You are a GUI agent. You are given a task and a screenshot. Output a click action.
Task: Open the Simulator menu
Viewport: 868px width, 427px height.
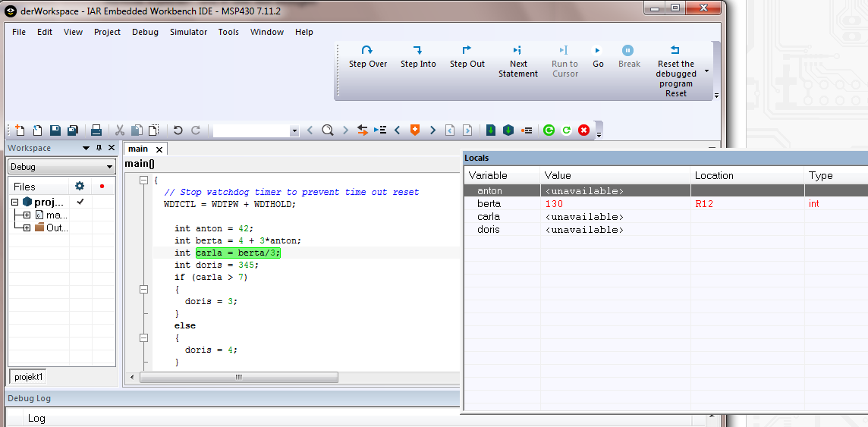tap(189, 32)
